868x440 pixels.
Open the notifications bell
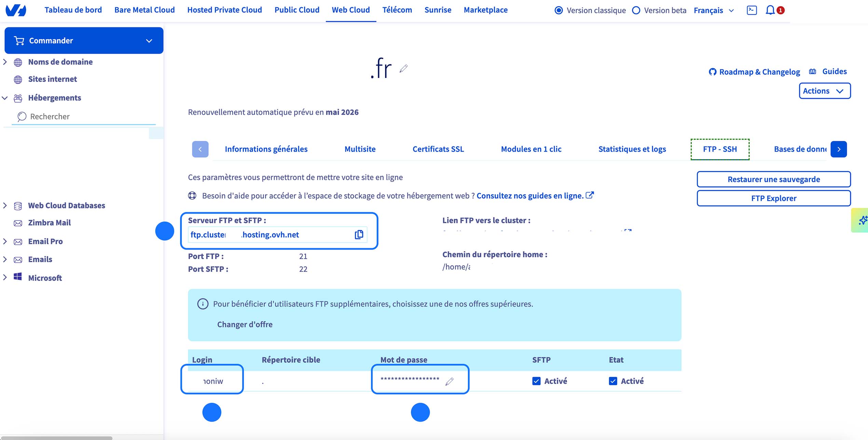[770, 10]
